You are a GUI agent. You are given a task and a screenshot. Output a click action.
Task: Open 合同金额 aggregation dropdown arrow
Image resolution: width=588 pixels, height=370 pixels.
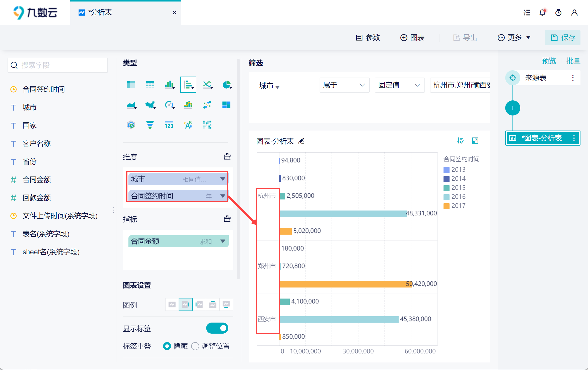223,241
